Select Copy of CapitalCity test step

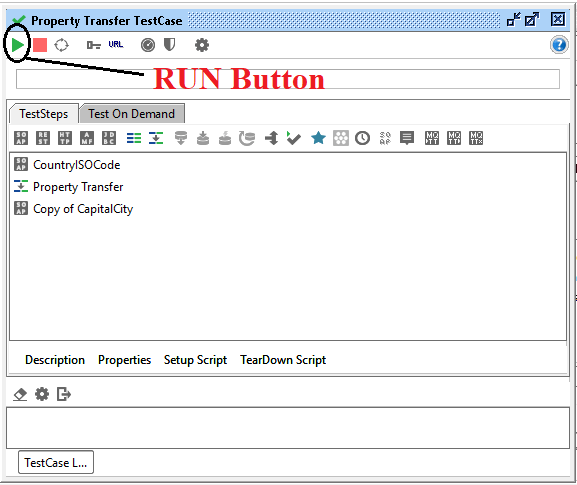[x=83, y=209]
